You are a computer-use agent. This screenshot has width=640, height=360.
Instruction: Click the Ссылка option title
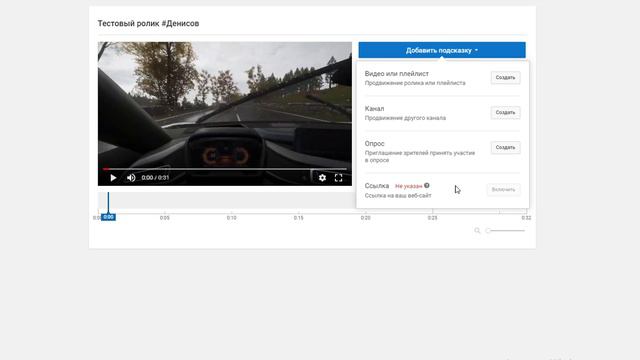pyautogui.click(x=377, y=186)
